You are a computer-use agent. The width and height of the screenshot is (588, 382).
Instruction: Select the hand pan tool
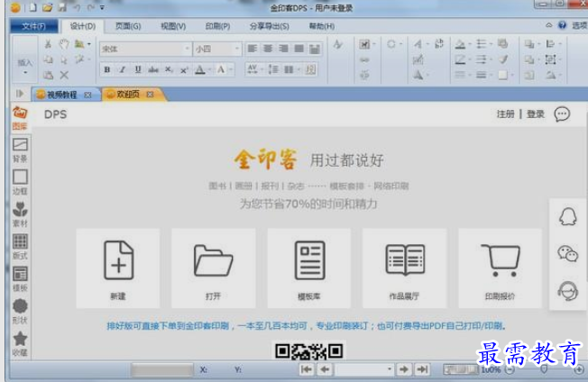64,44
